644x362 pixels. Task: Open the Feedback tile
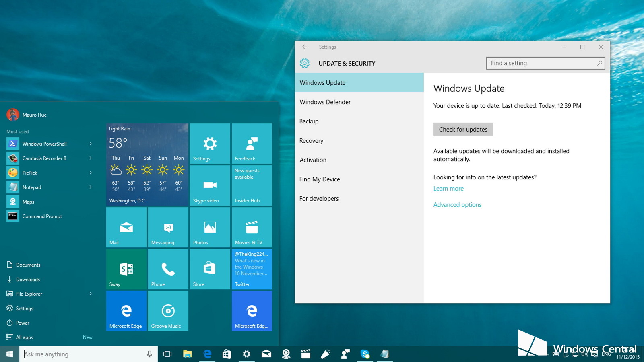point(252,143)
